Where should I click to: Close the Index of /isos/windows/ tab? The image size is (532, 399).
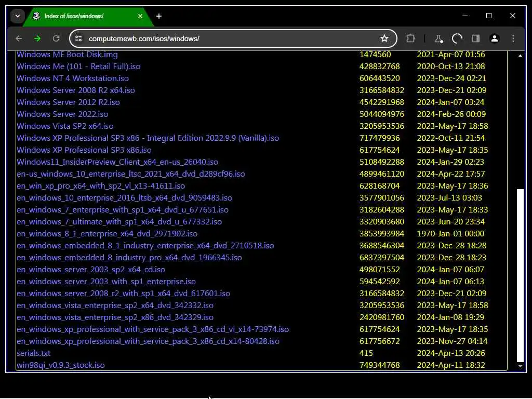coord(140,16)
